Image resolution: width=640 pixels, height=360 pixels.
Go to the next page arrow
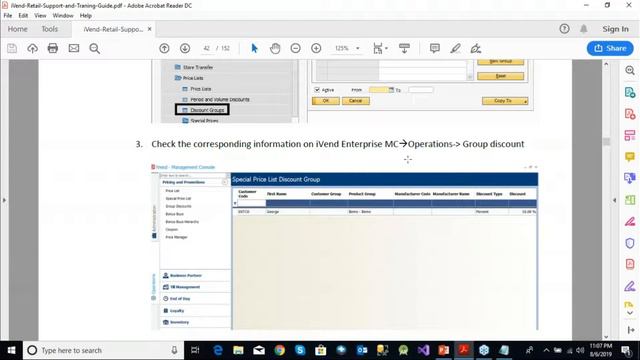(185, 48)
